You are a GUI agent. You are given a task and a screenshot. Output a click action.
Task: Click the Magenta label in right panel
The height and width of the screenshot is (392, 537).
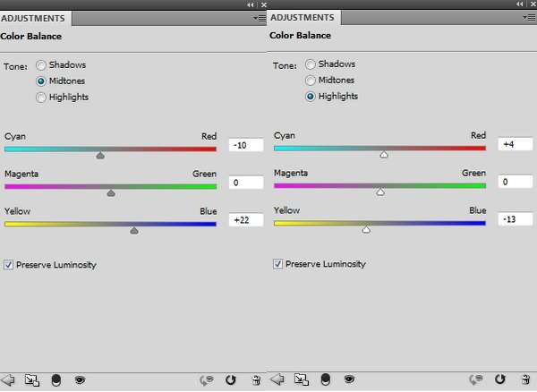(291, 174)
